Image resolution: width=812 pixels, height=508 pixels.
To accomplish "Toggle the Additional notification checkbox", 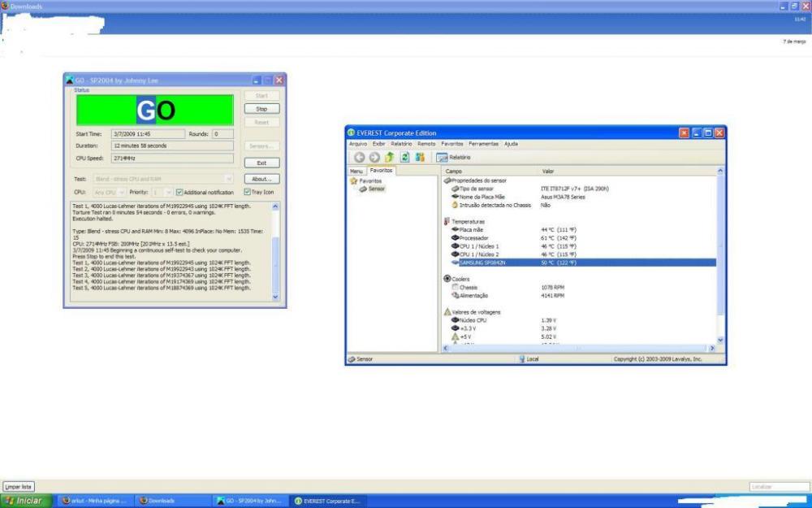I will (179, 193).
